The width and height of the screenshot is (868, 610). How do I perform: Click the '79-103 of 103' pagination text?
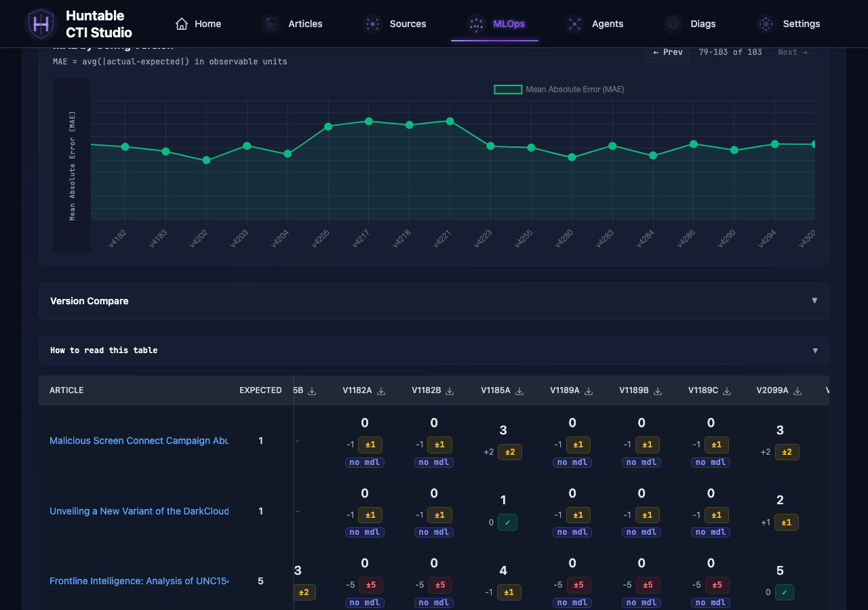pyautogui.click(x=730, y=52)
